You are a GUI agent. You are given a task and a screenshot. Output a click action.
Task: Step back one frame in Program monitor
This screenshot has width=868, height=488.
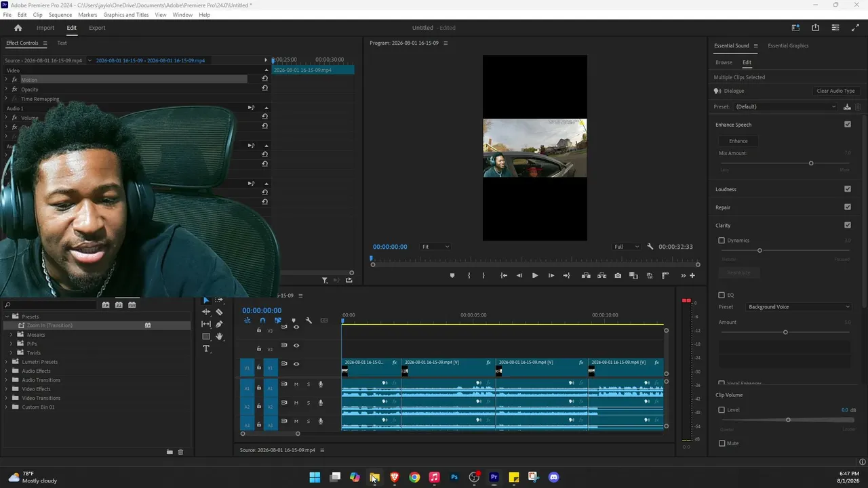(519, 276)
